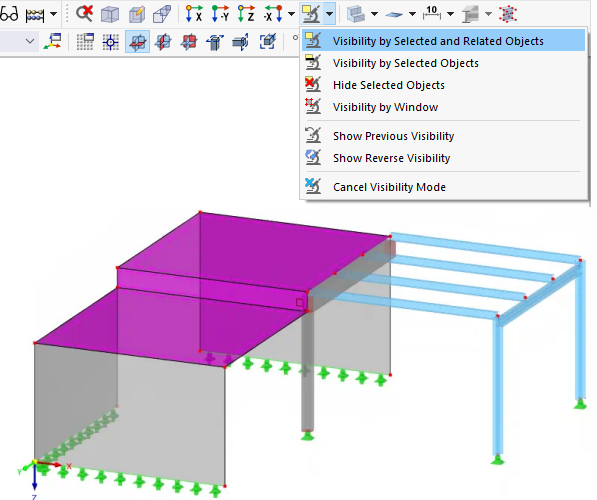Screen dimensions: 597x500
Task: Open the plane surface dropdown arrow
Action: coord(412,14)
